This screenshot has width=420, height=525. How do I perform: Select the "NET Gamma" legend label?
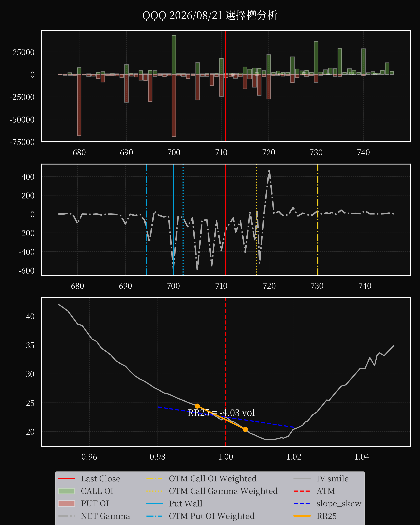(x=105, y=516)
